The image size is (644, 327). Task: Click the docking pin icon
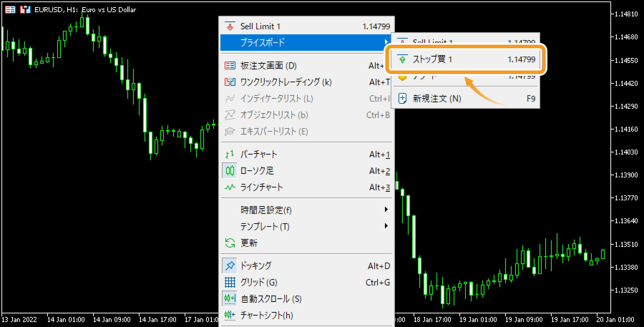230,265
